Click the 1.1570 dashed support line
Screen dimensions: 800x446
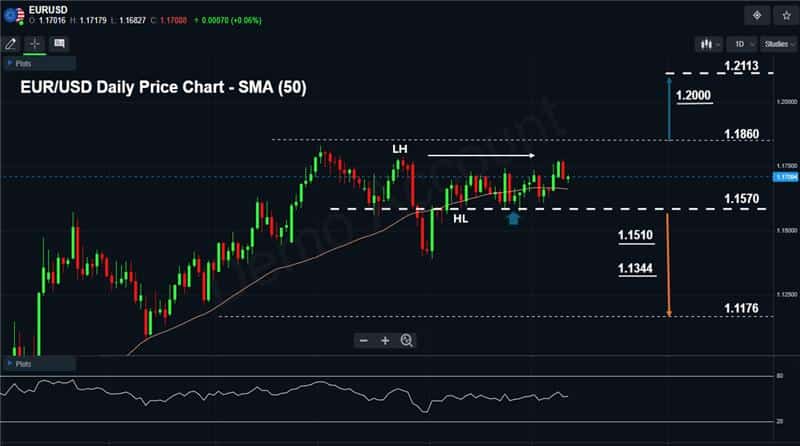600,209
